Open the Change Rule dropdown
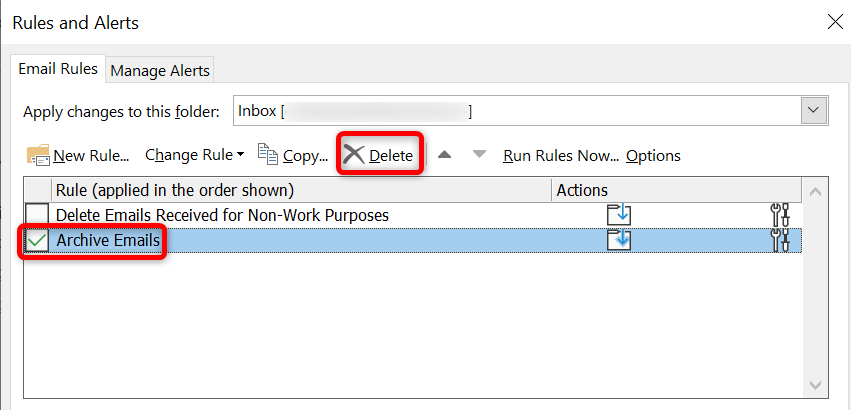The image size is (851, 410). [195, 155]
